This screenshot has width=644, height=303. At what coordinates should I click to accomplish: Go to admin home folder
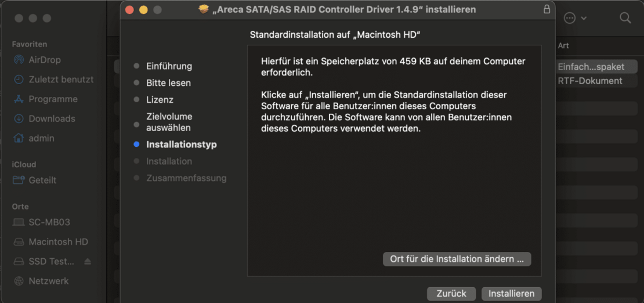41,138
